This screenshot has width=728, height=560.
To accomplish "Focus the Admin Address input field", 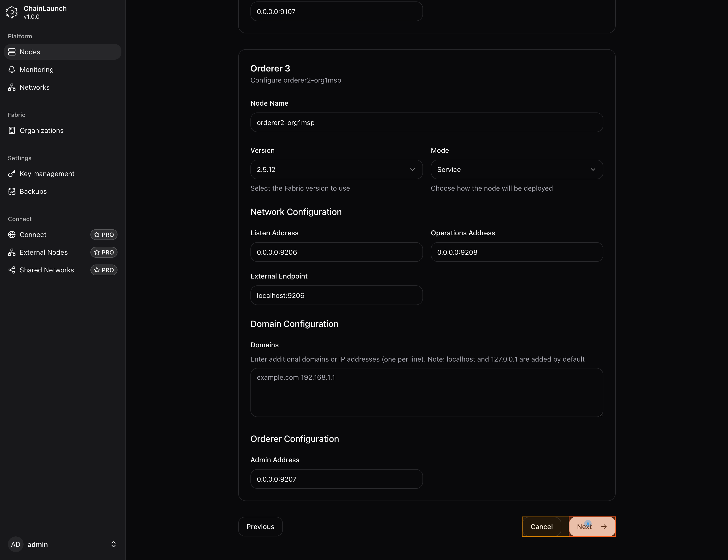I will pyautogui.click(x=336, y=479).
